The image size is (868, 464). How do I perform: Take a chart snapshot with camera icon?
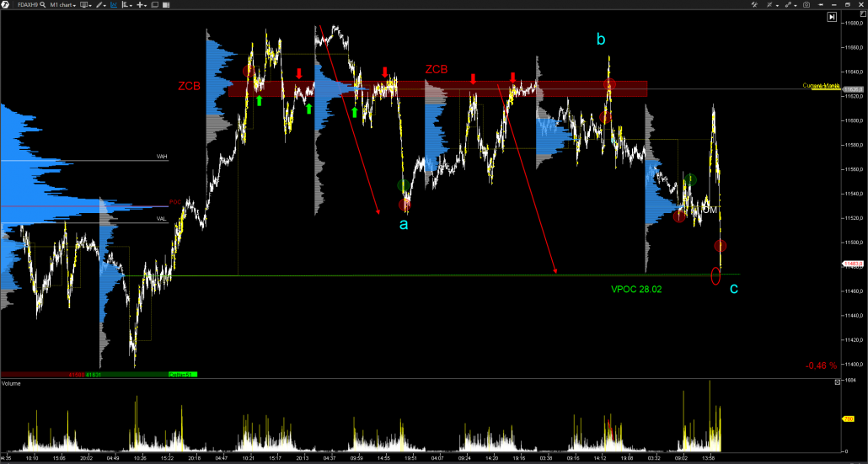point(806,4)
